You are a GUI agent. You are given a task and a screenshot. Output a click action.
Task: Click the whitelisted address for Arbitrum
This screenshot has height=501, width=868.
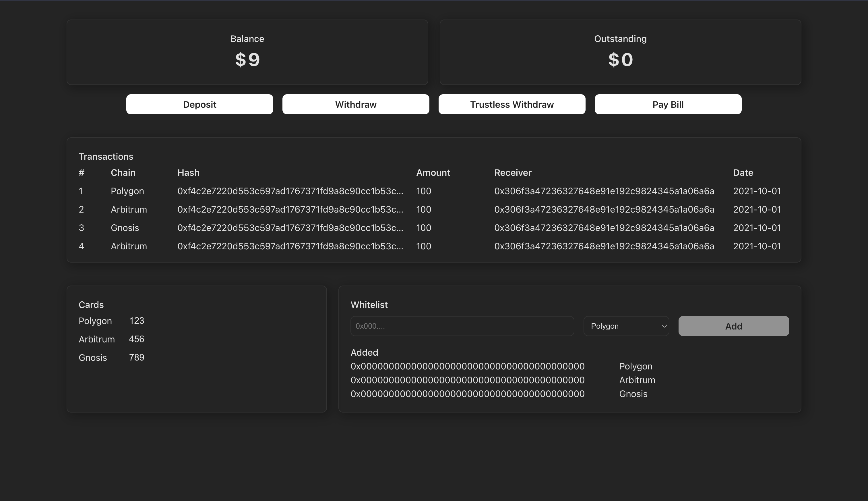[x=468, y=380]
